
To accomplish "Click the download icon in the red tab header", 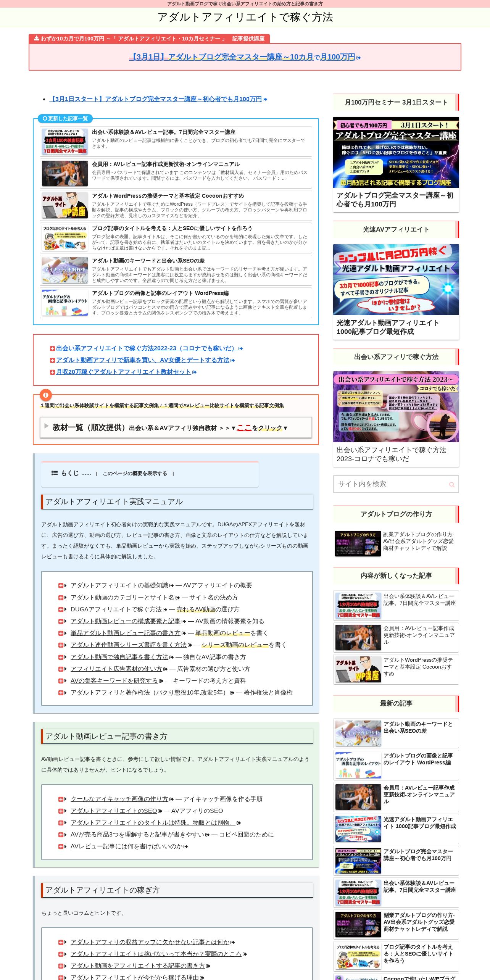I will 36,38.
